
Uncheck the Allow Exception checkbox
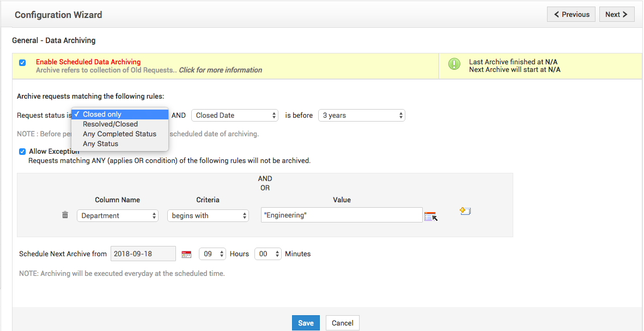point(22,151)
